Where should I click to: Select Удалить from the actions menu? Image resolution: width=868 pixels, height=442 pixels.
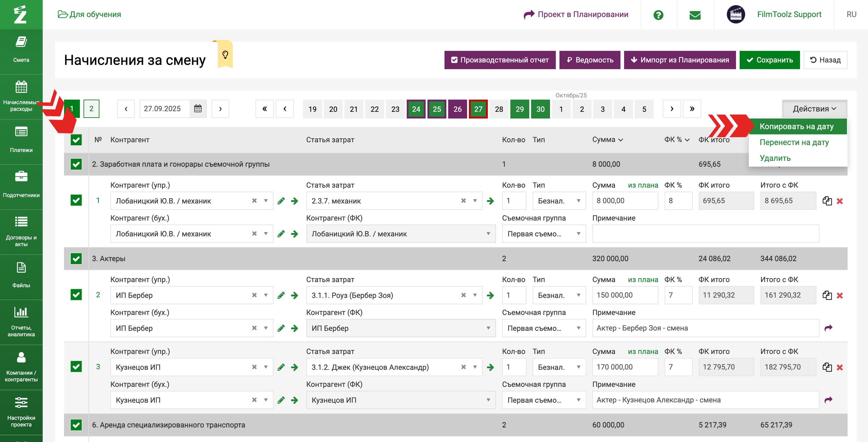[x=775, y=158]
